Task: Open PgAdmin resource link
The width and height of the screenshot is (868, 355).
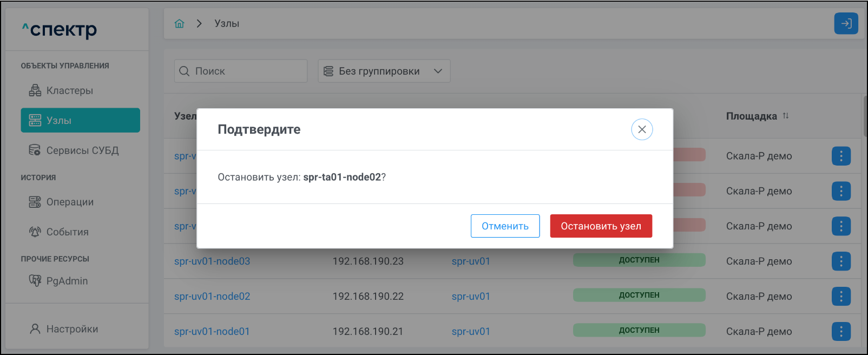Action: click(67, 281)
